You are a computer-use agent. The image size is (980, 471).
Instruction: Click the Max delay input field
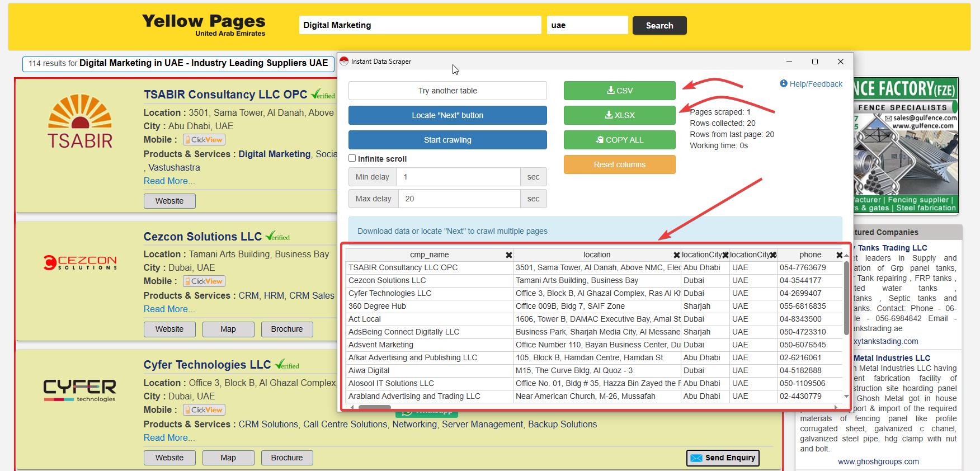(459, 199)
